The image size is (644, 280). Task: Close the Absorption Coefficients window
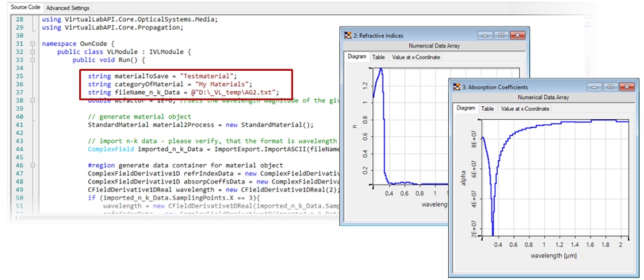(627, 87)
